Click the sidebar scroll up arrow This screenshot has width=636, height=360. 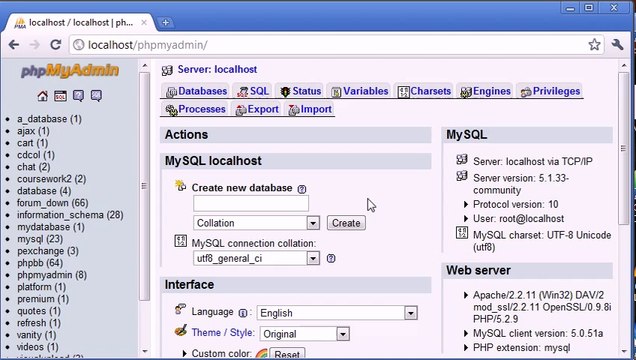(145, 66)
